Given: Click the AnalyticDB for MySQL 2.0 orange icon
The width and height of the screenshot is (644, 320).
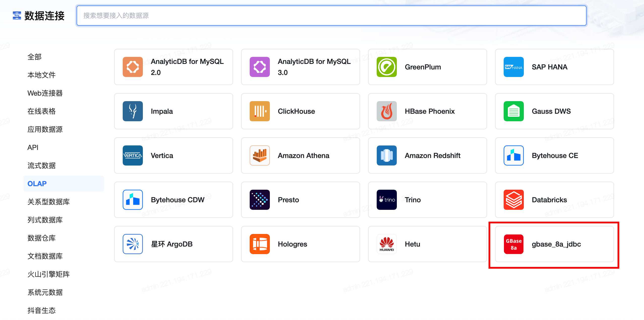Looking at the screenshot, I should [133, 67].
